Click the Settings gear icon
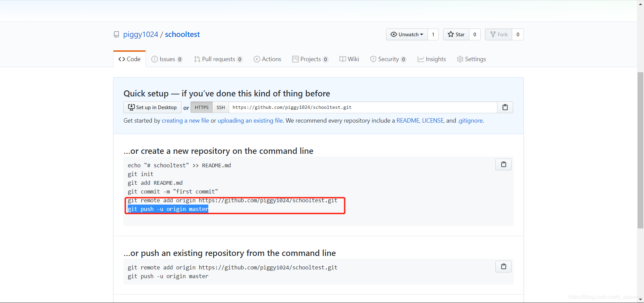The height and width of the screenshot is (303, 644). (x=460, y=59)
